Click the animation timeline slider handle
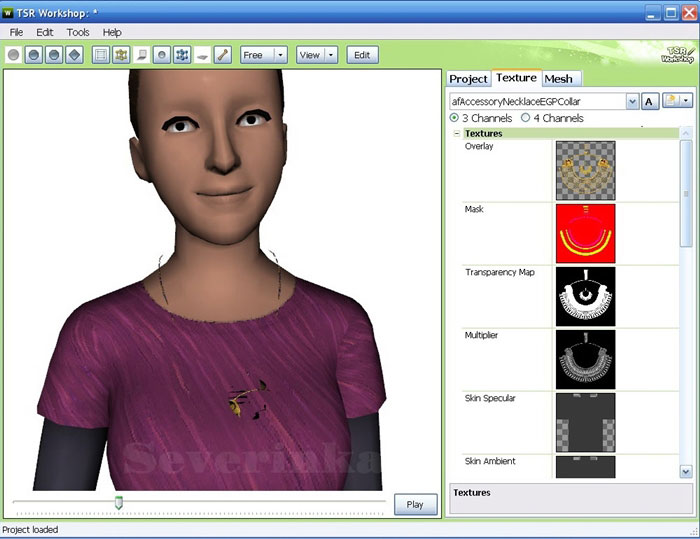 click(119, 503)
